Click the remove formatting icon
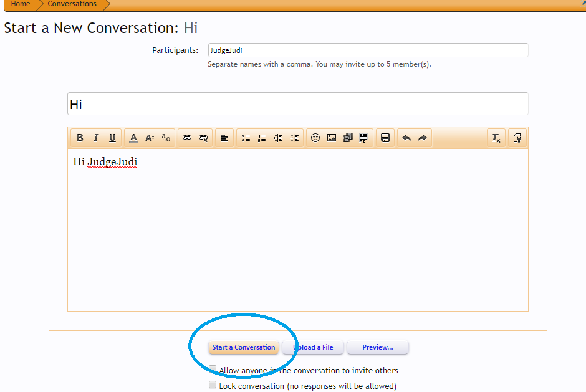The width and height of the screenshot is (586, 392). click(496, 138)
